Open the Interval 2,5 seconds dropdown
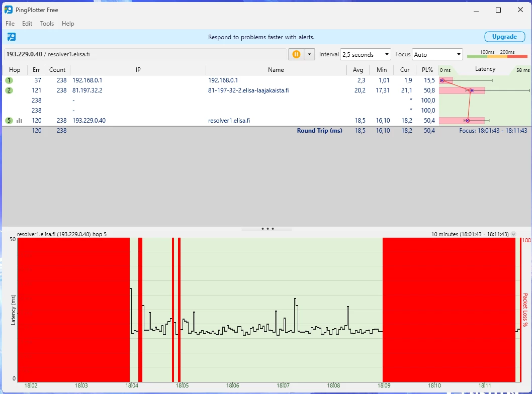The height and width of the screenshot is (394, 532). [x=366, y=54]
